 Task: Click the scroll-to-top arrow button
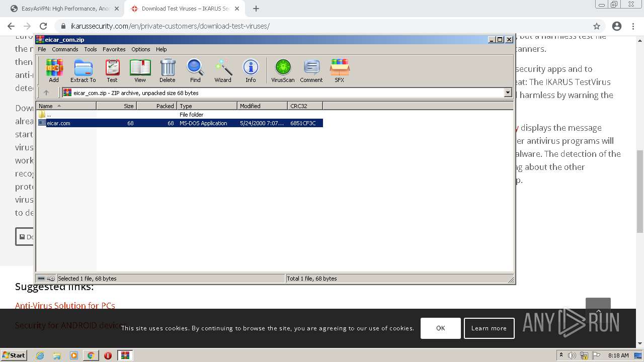(x=598, y=310)
